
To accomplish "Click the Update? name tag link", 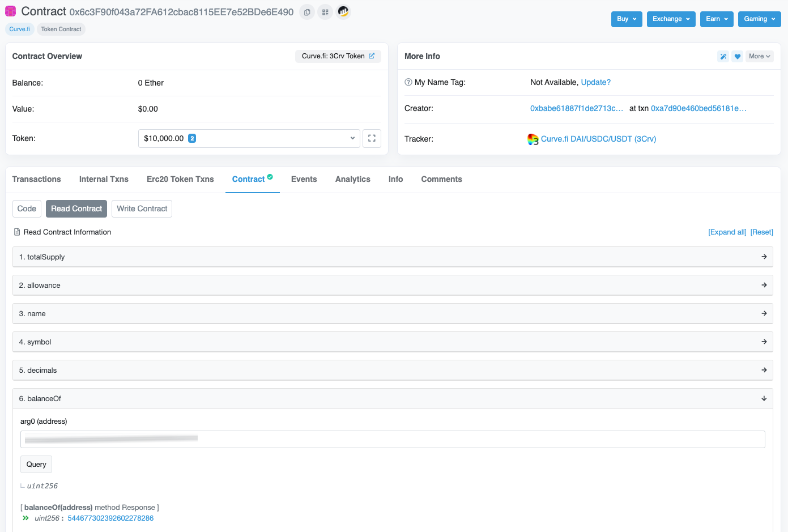I will coord(596,82).
